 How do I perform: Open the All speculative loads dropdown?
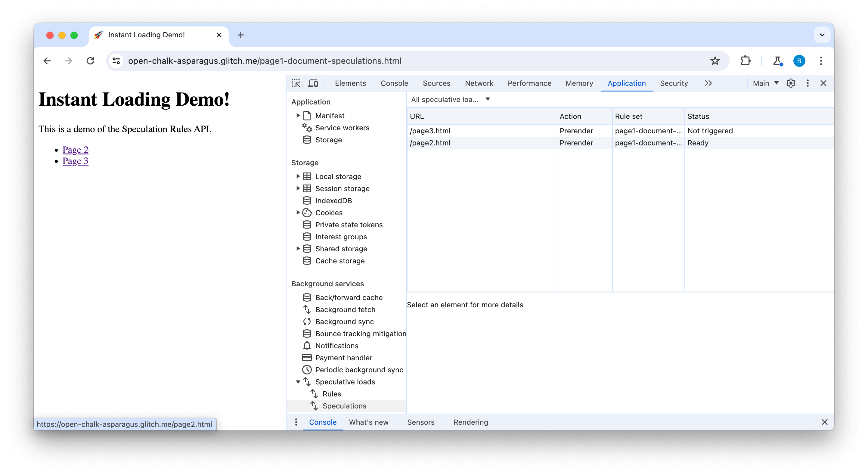pos(450,99)
